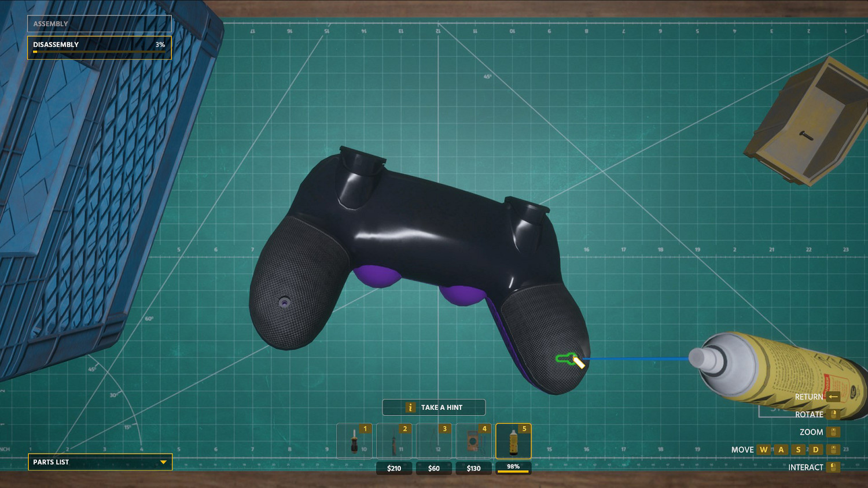The width and height of the screenshot is (868, 488).
Task: Click the W key icon next to Move
Action: pyautogui.click(x=763, y=449)
